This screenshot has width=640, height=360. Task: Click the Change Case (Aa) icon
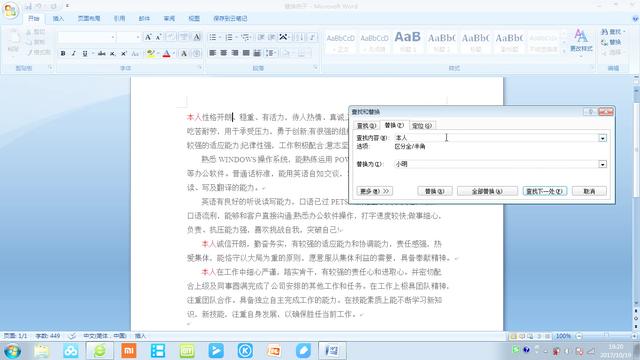[136, 53]
